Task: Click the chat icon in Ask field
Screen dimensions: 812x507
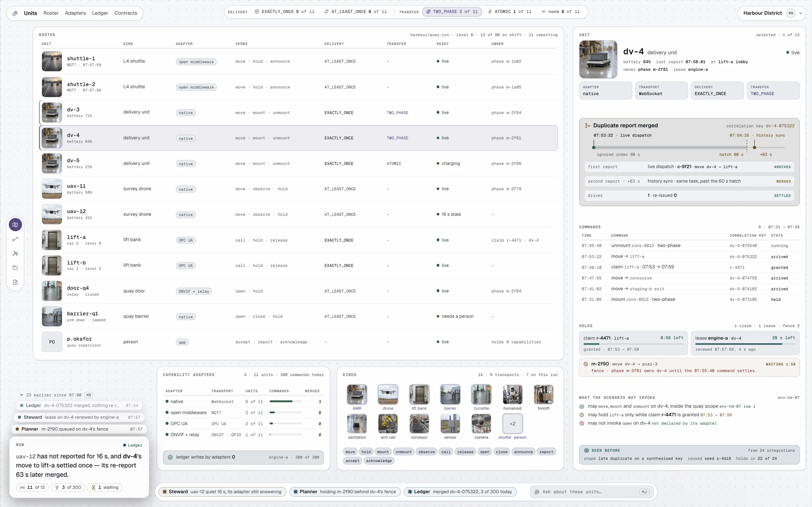Action: coord(537,492)
